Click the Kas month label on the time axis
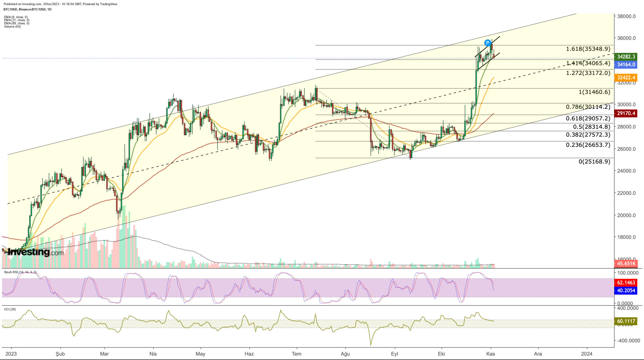The width and height of the screenshot is (644, 360). 491,354
